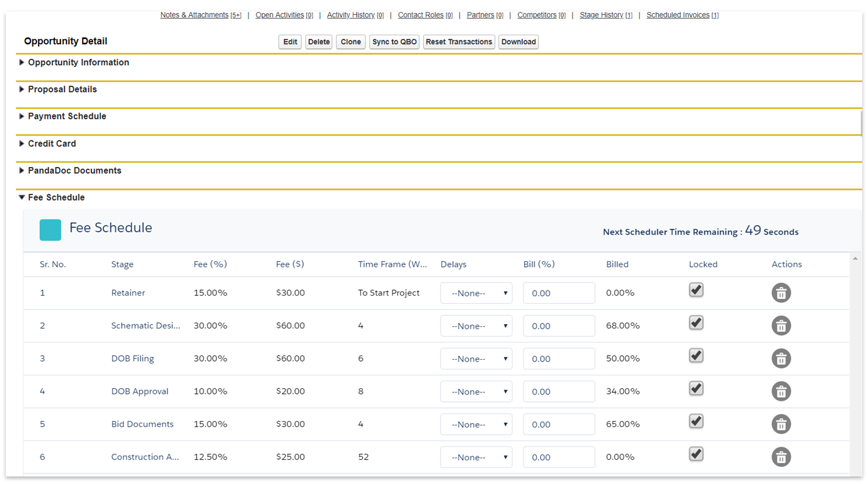The image size is (868, 484).
Task: Toggle Locked checkbox for DOB Filing
Action: pyautogui.click(x=696, y=356)
